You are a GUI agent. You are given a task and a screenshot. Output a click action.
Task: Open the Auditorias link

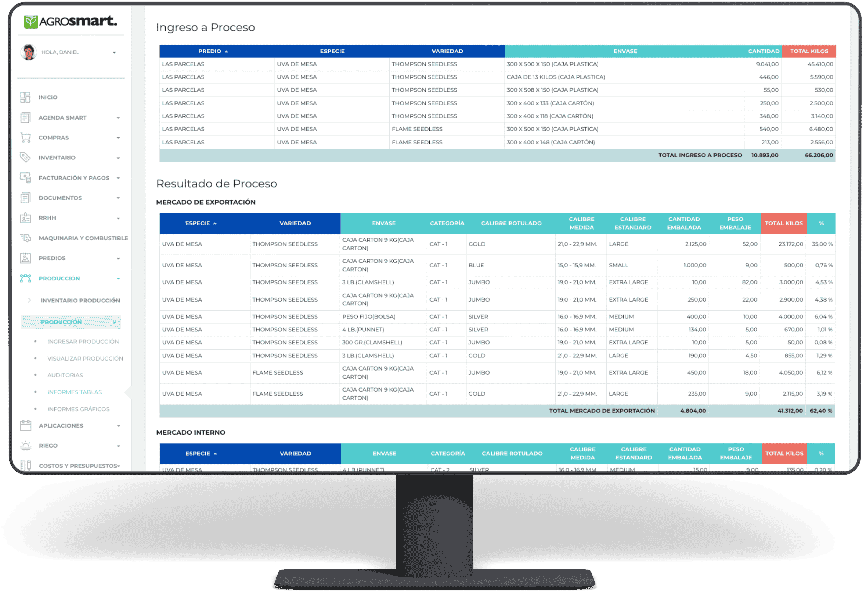tap(65, 375)
